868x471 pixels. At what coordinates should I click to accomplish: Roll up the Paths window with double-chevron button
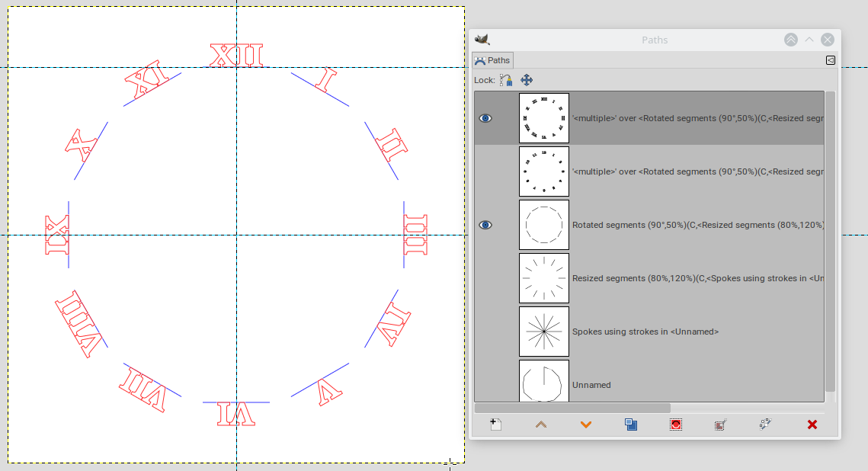pos(790,40)
